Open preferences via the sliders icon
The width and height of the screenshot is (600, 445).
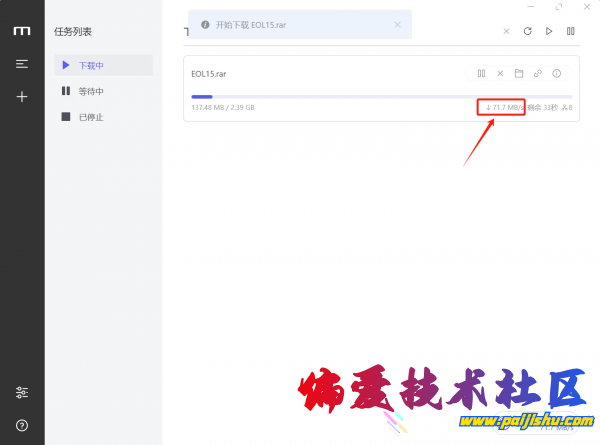coord(22,392)
